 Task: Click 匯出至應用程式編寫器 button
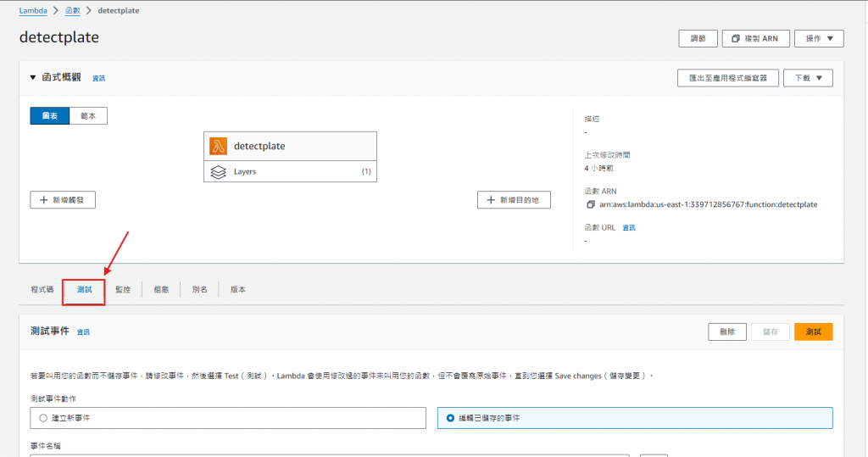pyautogui.click(x=728, y=78)
